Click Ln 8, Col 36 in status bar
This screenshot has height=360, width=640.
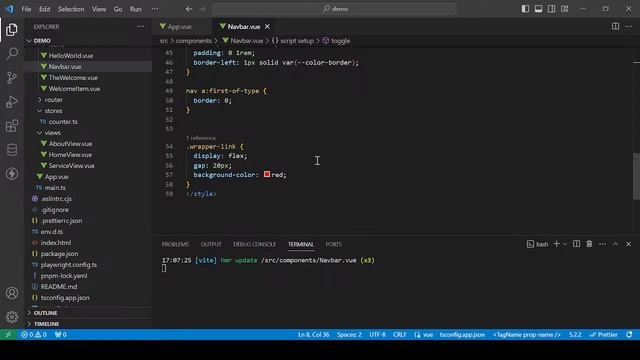313,335
